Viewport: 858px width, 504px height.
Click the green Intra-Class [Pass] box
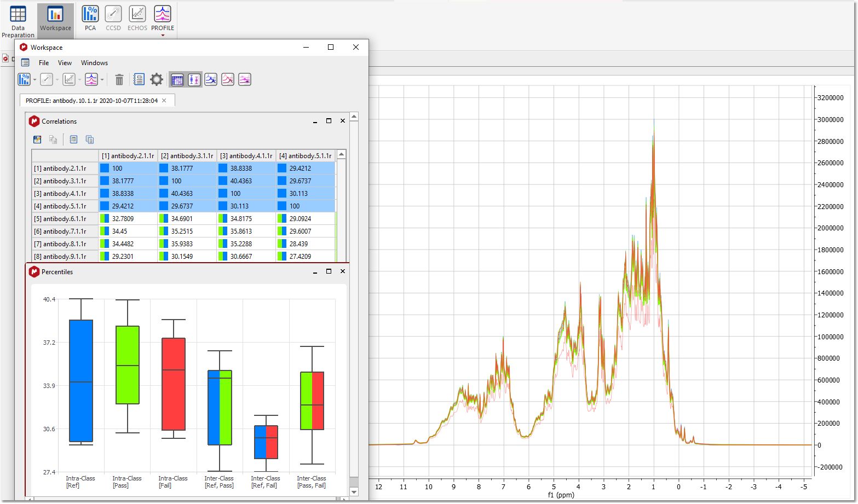(x=128, y=365)
